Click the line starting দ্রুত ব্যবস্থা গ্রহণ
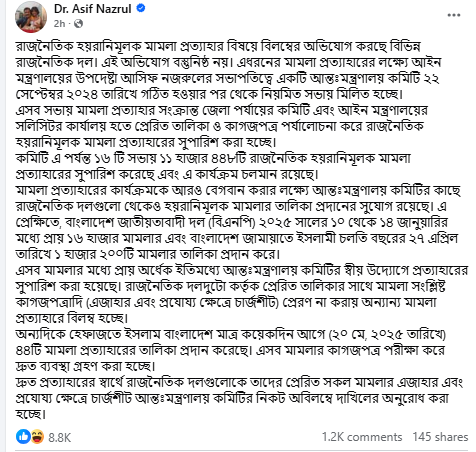 [85, 366]
